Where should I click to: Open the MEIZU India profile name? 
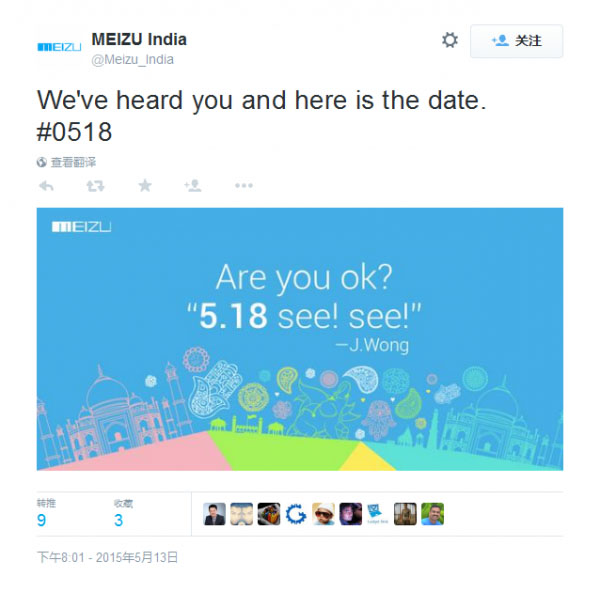139,40
